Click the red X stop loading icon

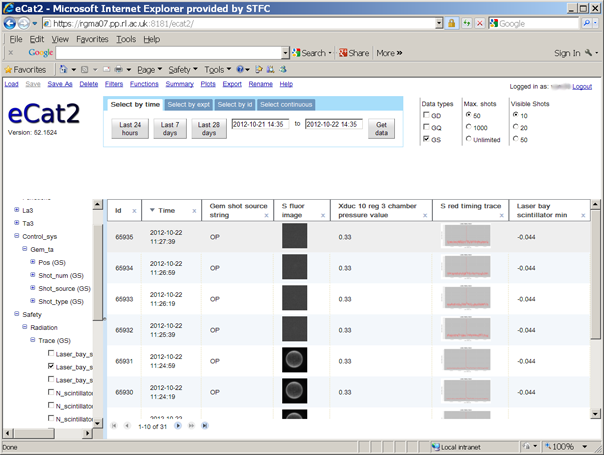(x=480, y=24)
